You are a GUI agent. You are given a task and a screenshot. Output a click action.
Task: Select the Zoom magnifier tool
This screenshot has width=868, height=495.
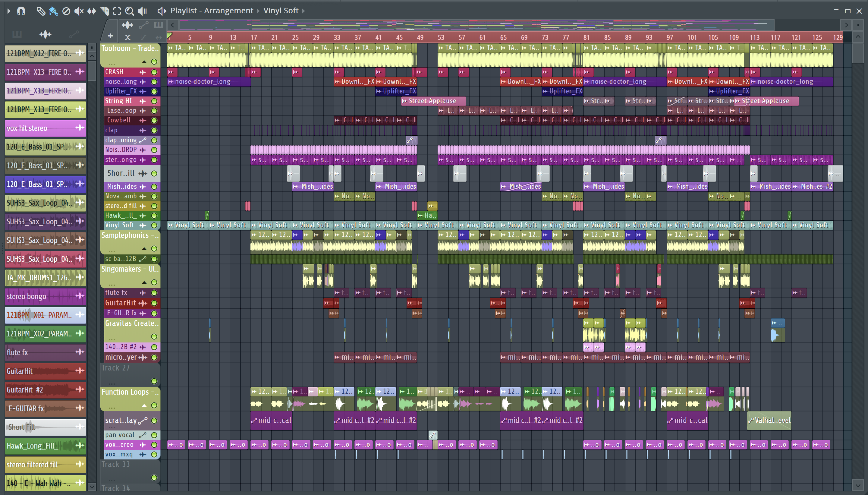tap(130, 11)
